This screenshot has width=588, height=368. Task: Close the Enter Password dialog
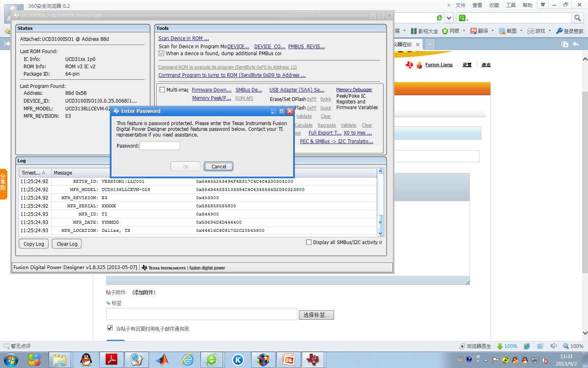coord(290,111)
